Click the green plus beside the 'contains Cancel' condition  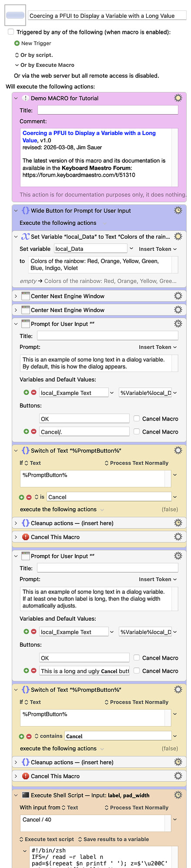pos(21,736)
